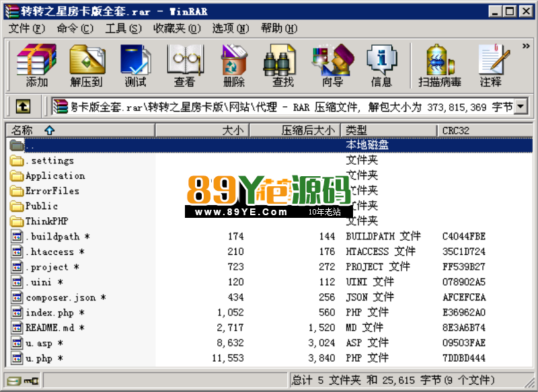Click the packed size '3,024'
Viewport: 538px width, 392px height.
pyautogui.click(x=321, y=343)
